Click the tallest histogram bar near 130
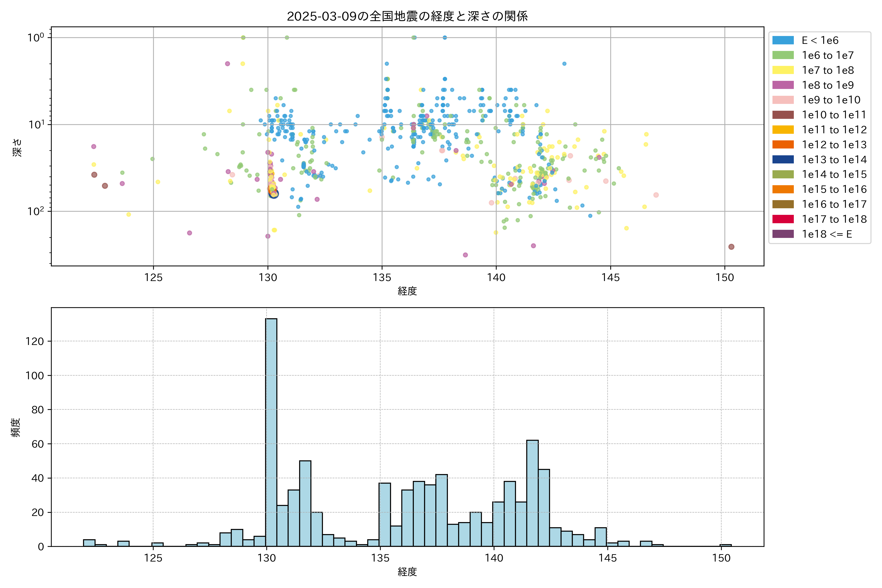The width and height of the screenshot is (882, 588). pos(271,431)
